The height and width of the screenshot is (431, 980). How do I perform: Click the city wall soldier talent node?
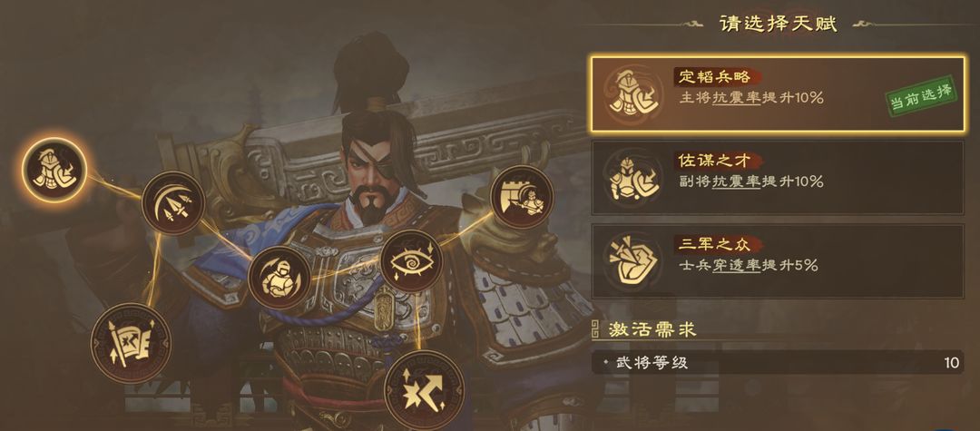[522, 198]
